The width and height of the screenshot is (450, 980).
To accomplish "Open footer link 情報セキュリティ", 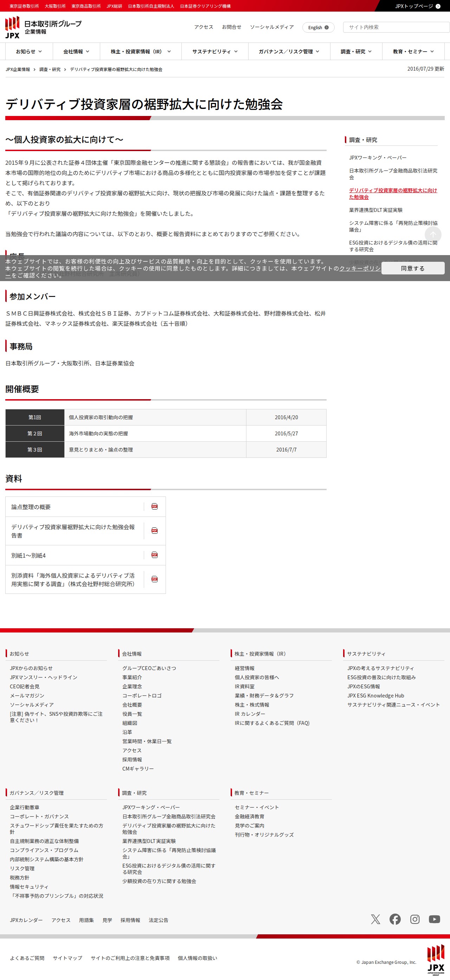I will point(29,887).
